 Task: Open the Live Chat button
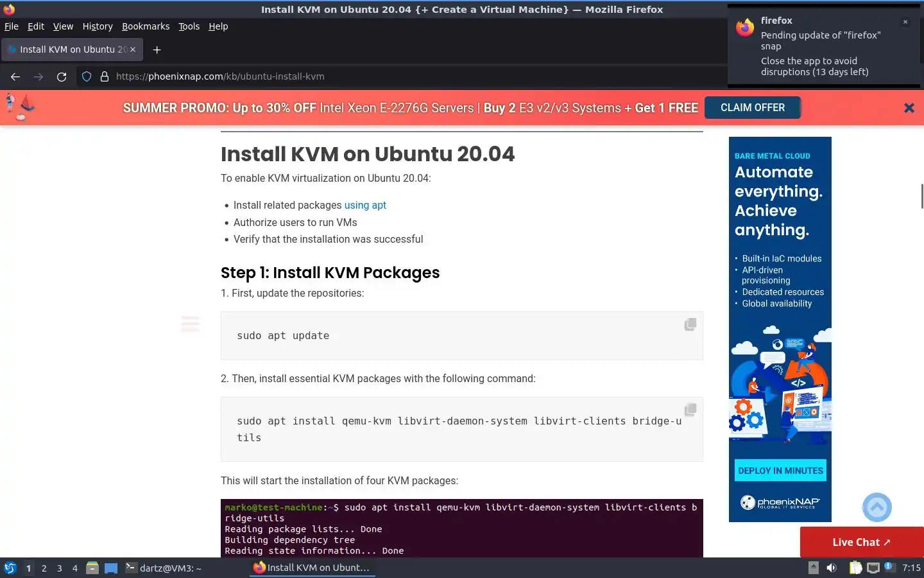coord(862,542)
